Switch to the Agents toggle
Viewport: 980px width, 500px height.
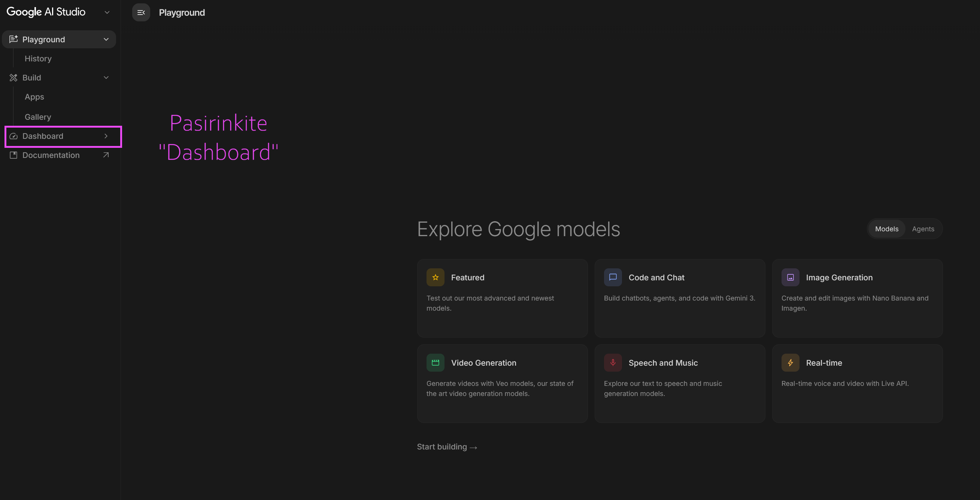click(x=923, y=229)
